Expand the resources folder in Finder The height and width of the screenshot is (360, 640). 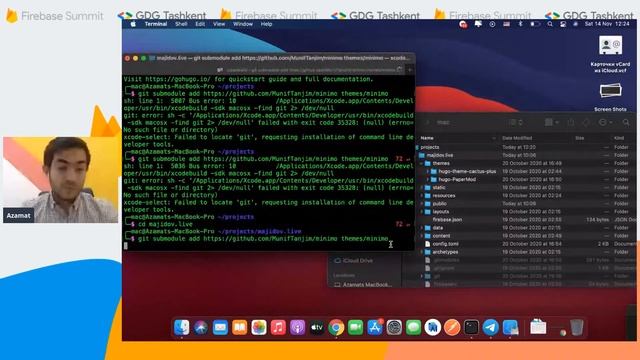point(422,196)
